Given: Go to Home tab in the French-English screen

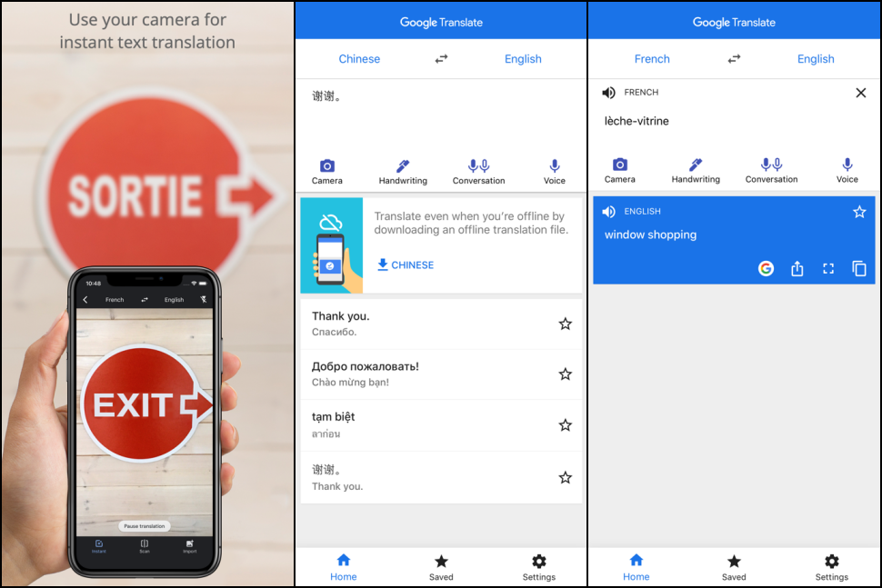Looking at the screenshot, I should 636,568.
